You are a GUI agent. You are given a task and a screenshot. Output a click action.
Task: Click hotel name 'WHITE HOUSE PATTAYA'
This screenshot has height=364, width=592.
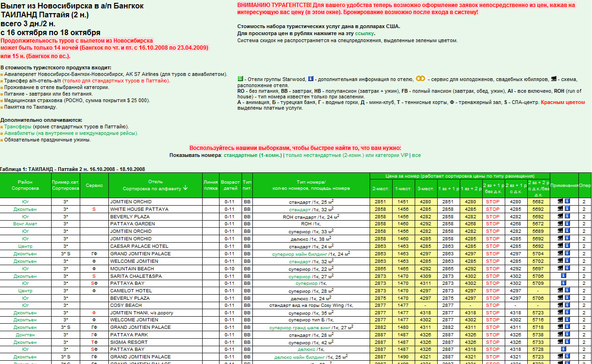coord(139,209)
